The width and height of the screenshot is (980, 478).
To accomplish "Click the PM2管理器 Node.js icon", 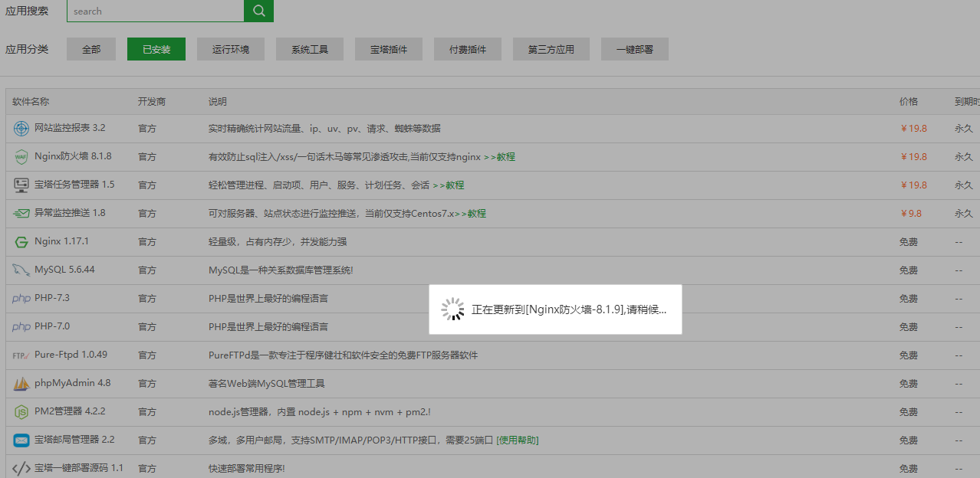I will click(21, 412).
